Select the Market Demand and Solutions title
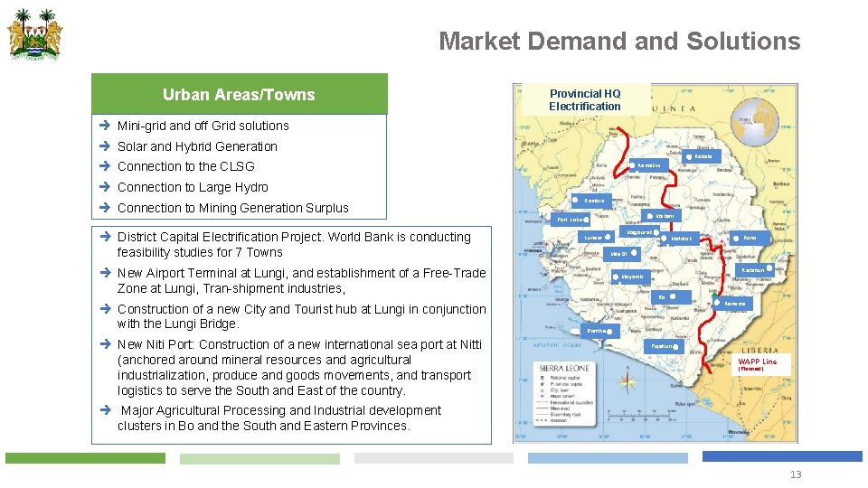This screenshot has height=488, width=868. tap(619, 41)
